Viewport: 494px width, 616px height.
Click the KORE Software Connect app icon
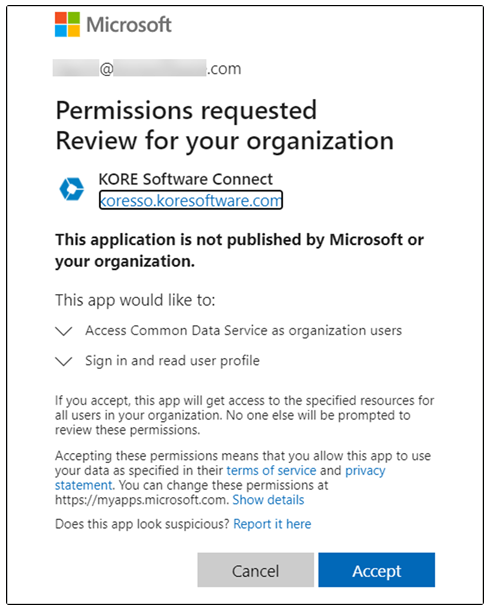click(72, 189)
